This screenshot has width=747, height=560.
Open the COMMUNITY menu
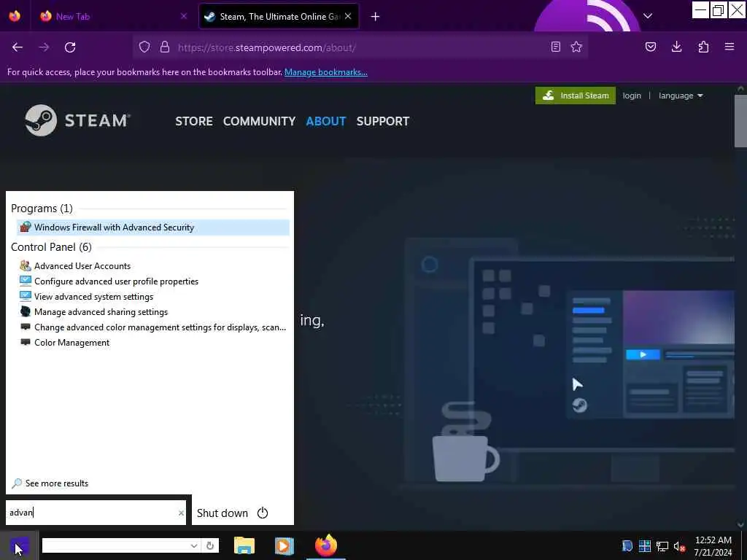pos(259,122)
